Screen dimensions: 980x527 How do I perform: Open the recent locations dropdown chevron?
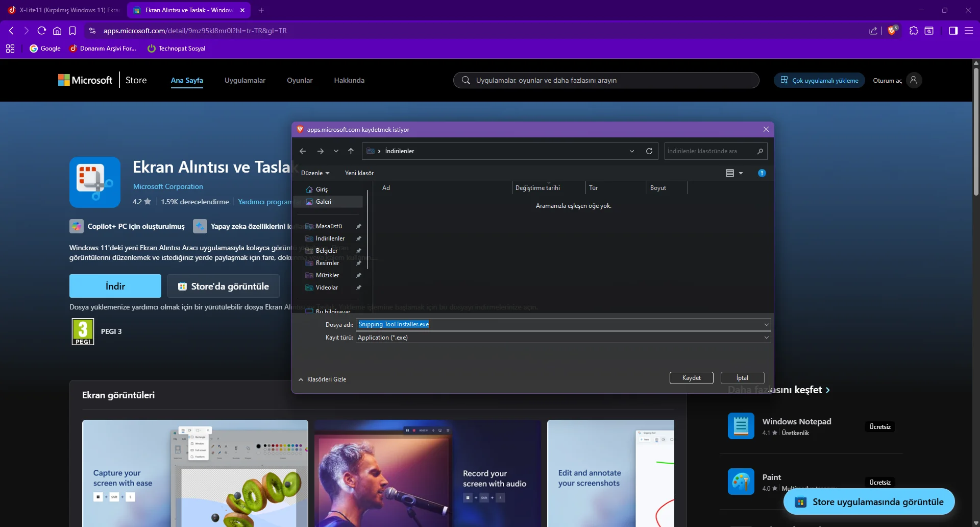point(336,151)
